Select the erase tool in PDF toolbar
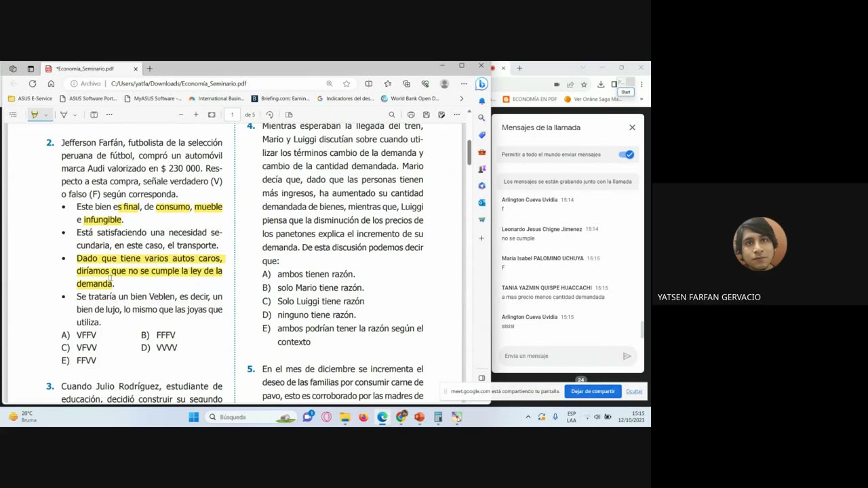Screen dimensions: 868x488 pyautogui.click(x=64, y=115)
